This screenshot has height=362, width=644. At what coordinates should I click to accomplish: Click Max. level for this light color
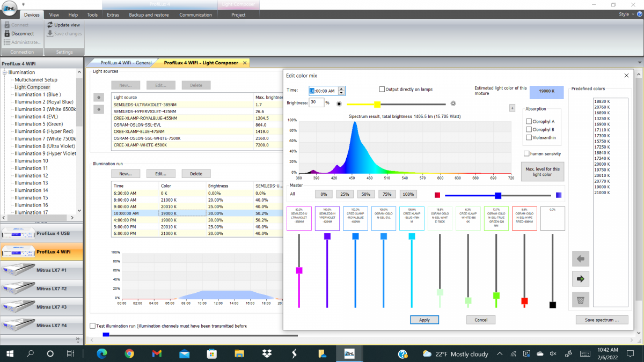543,172
